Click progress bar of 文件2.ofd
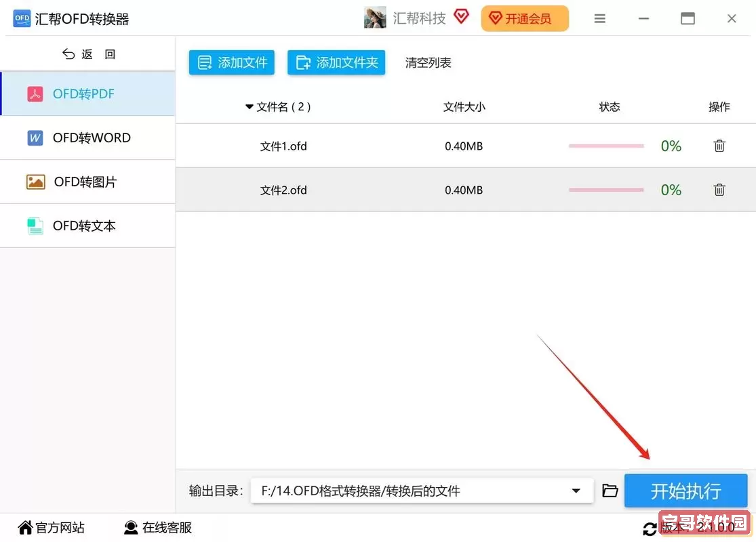The height and width of the screenshot is (542, 756). tap(606, 190)
